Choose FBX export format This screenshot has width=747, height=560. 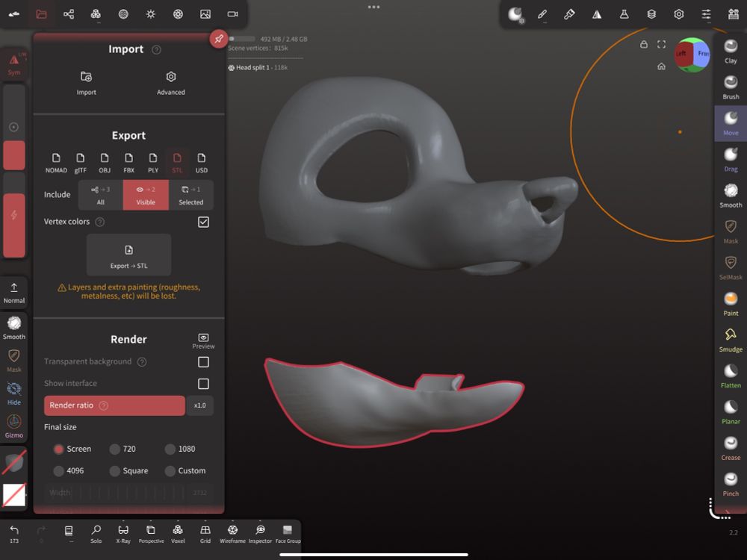(x=128, y=163)
